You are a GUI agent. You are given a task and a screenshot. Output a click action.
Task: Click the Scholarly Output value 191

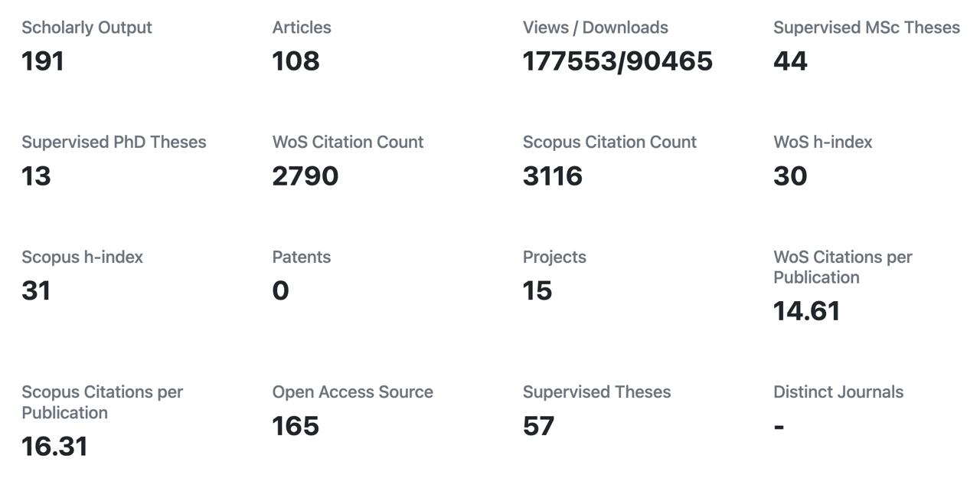(43, 61)
